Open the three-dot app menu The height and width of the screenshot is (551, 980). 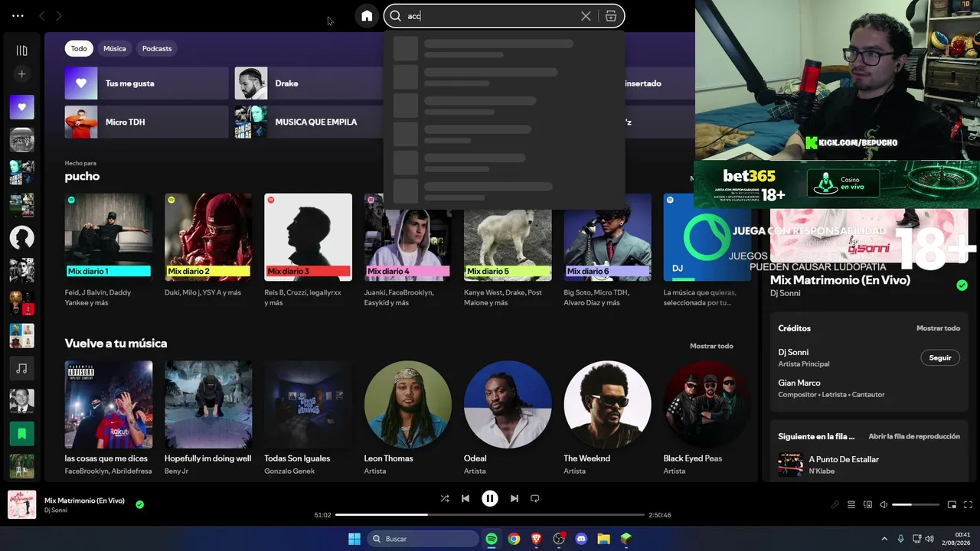tap(18, 15)
